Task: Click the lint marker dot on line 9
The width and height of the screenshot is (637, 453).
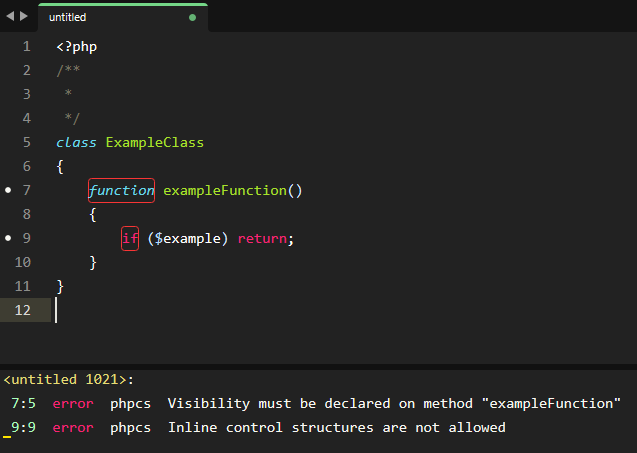Action: (x=8, y=238)
